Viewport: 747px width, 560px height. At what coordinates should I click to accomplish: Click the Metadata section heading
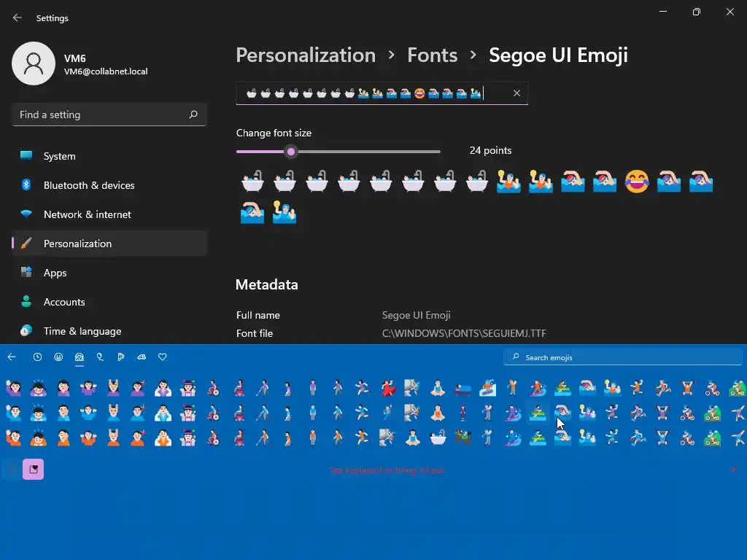266,285
